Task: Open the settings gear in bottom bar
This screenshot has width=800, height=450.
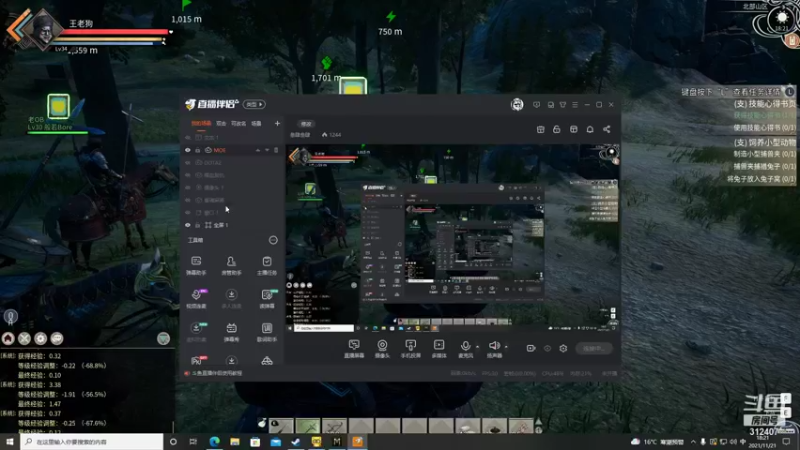Action: tap(563, 348)
